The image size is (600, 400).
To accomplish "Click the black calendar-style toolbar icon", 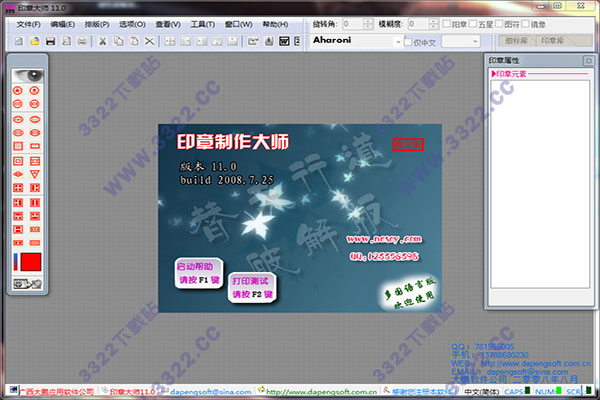I will point(284,41).
